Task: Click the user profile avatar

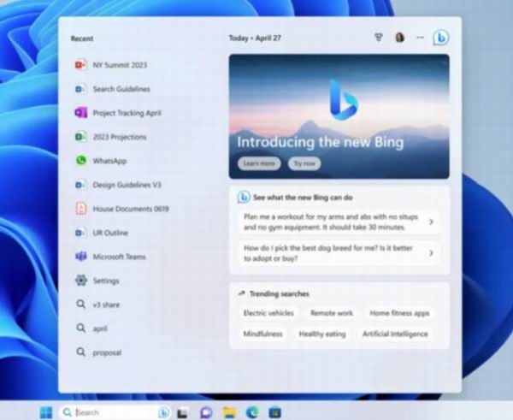Action: [x=399, y=38]
